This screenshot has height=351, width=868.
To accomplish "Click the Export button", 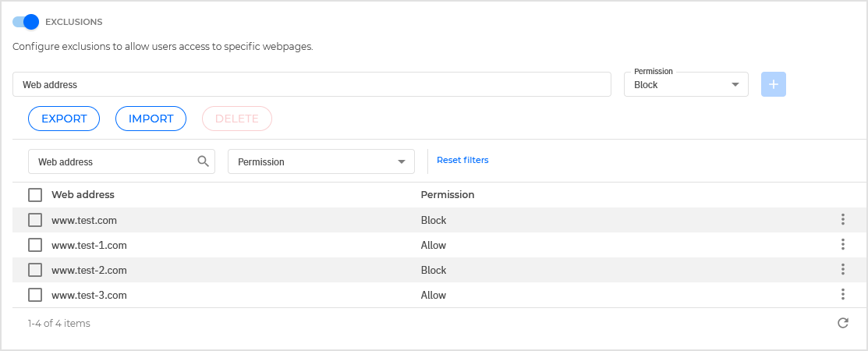I will point(64,119).
